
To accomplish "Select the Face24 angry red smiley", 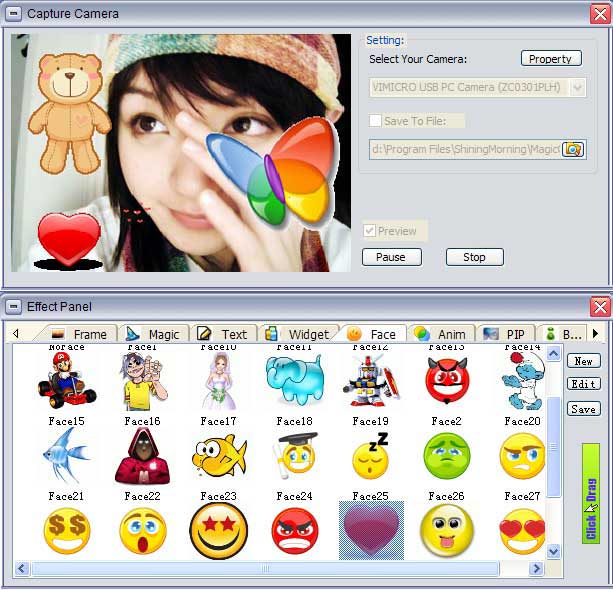I will pyautogui.click(x=295, y=531).
